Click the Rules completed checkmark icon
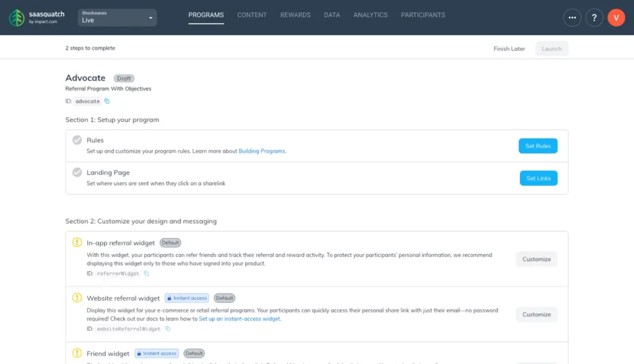 pos(77,140)
